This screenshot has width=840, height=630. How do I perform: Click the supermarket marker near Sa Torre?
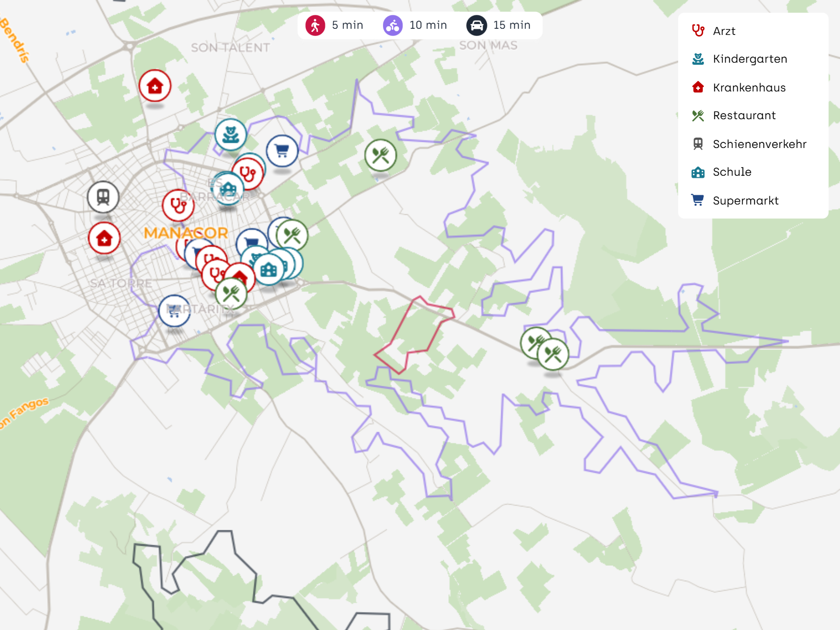(x=174, y=310)
